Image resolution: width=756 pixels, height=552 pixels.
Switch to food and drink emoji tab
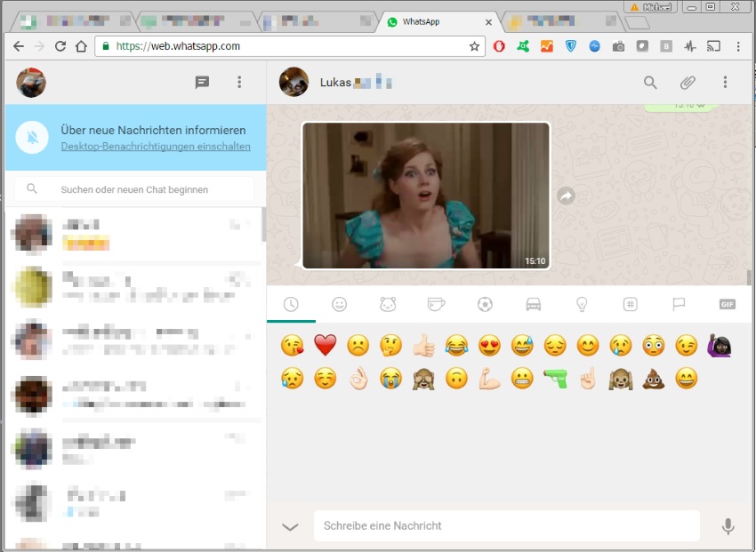[437, 304]
